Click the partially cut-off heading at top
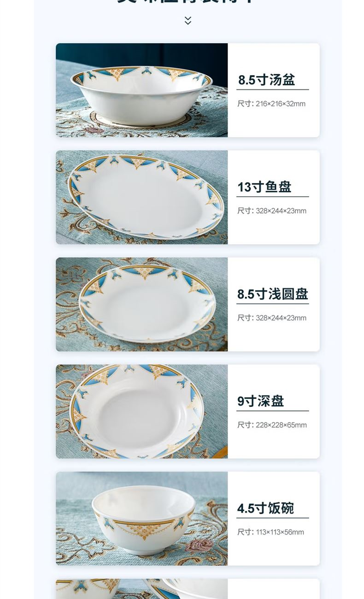 tap(188, 2)
